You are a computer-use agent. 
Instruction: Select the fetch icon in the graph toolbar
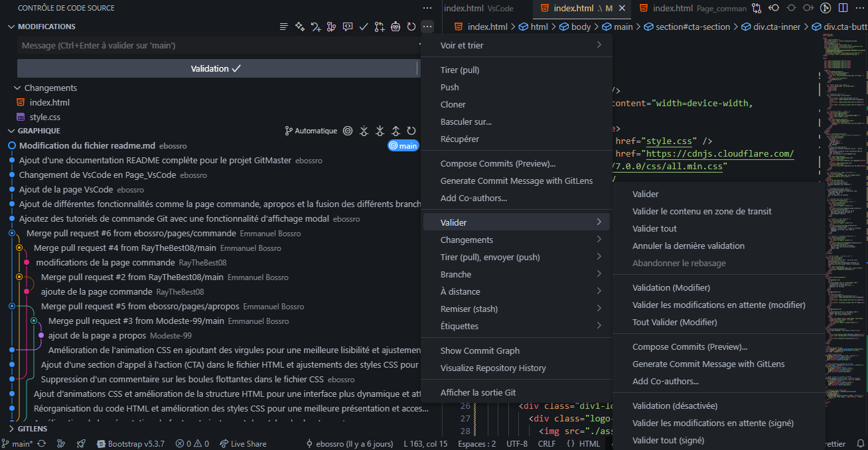coord(364,131)
